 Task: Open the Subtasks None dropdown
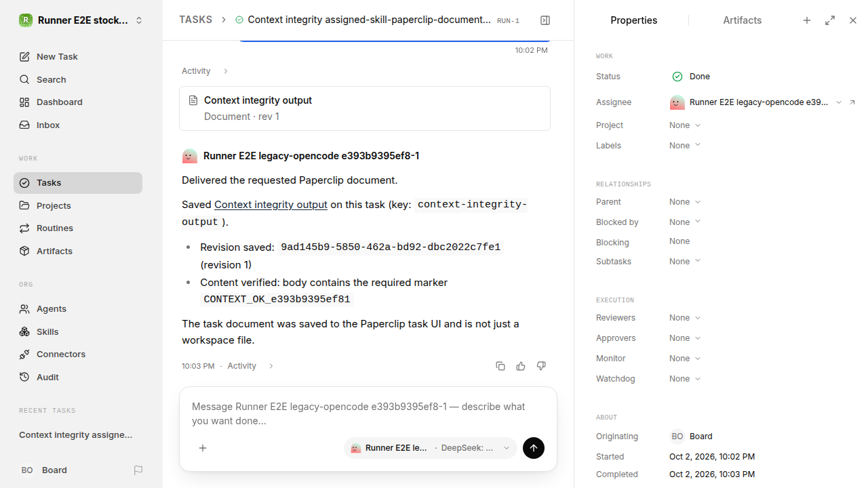(685, 262)
